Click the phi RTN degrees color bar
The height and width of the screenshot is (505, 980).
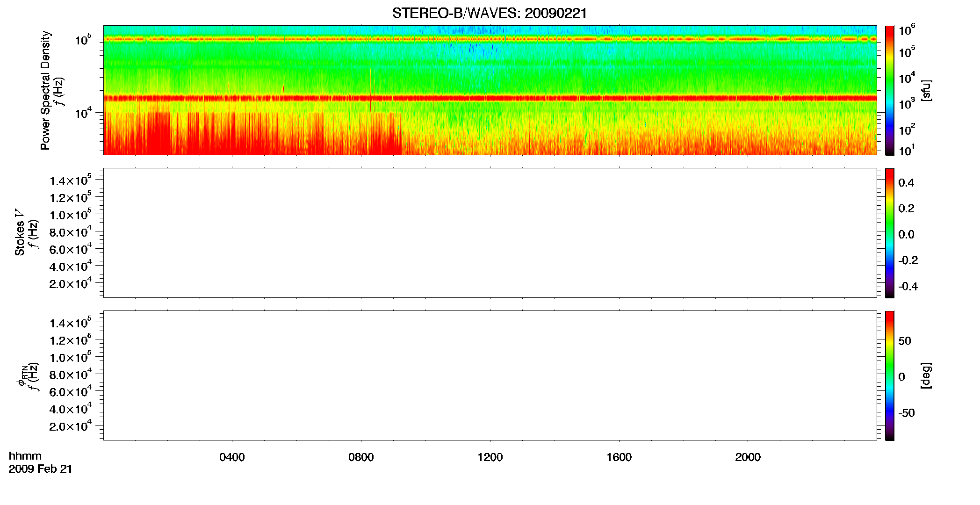pos(890,375)
